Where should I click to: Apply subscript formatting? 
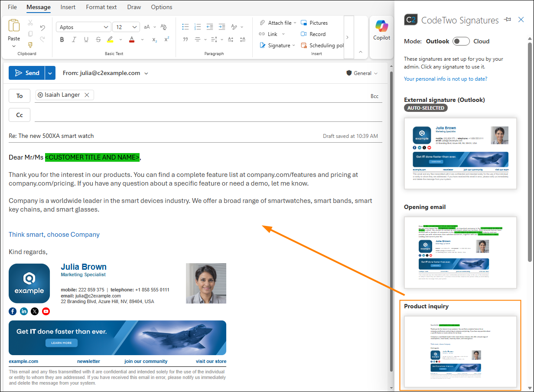click(x=154, y=39)
